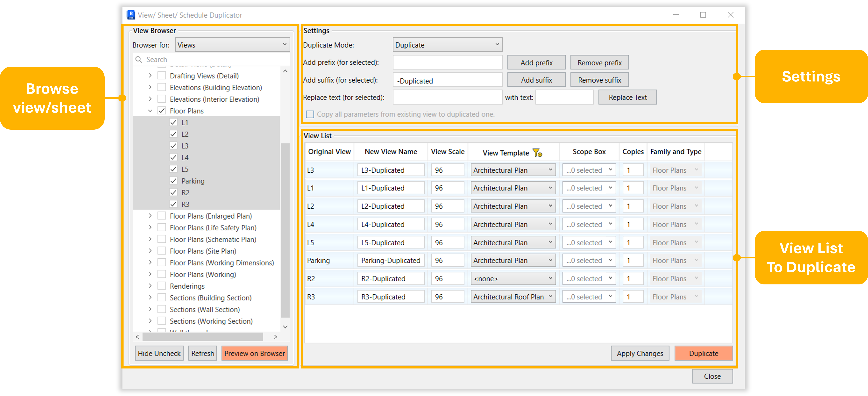Uncheck the R3 view checkbox
868x396 pixels.
pos(173,204)
